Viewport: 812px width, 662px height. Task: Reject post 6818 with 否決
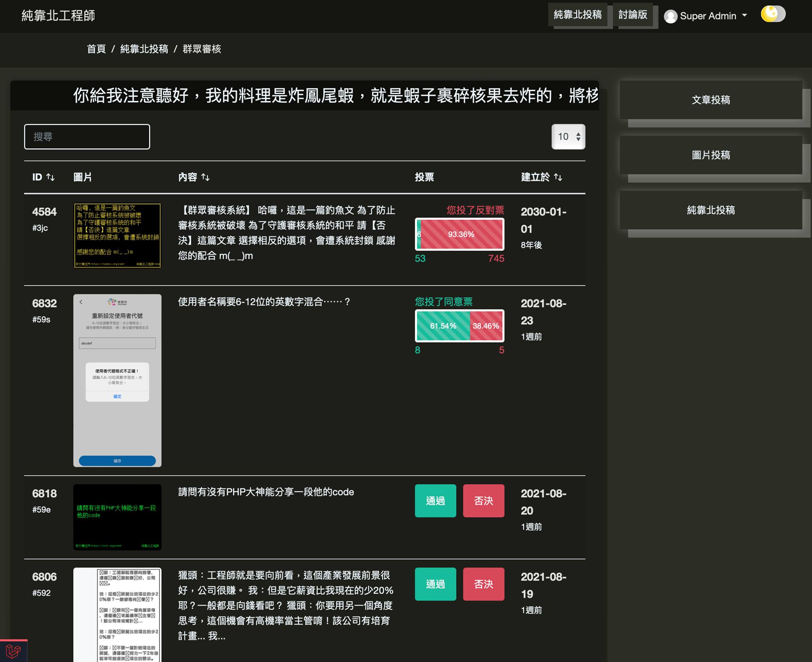(x=484, y=501)
